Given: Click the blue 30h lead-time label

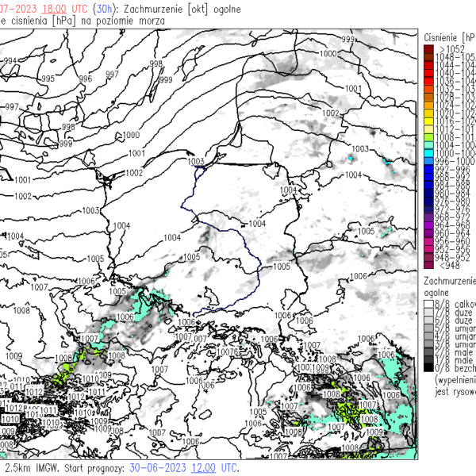Looking at the screenshot, I should [104, 9].
